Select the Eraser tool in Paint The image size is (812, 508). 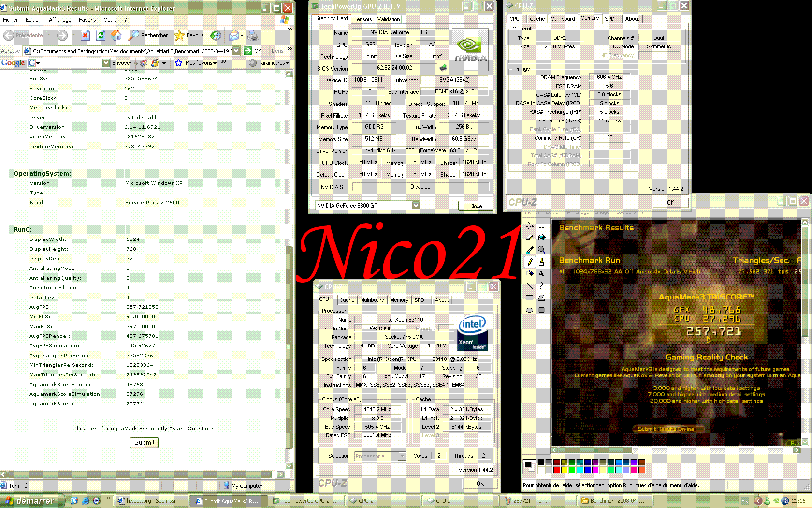530,238
